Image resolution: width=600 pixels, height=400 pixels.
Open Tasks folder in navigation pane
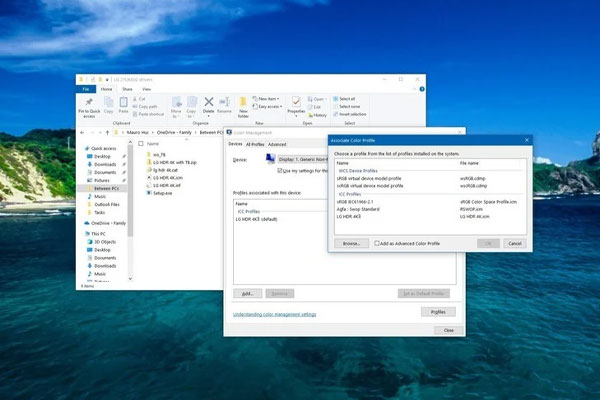tap(99, 212)
